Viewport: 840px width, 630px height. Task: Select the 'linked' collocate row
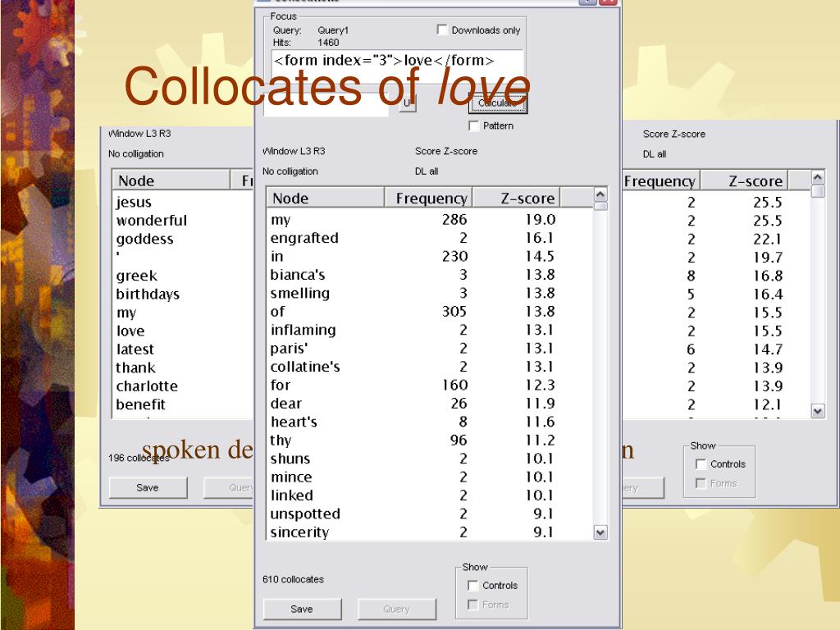(x=430, y=495)
